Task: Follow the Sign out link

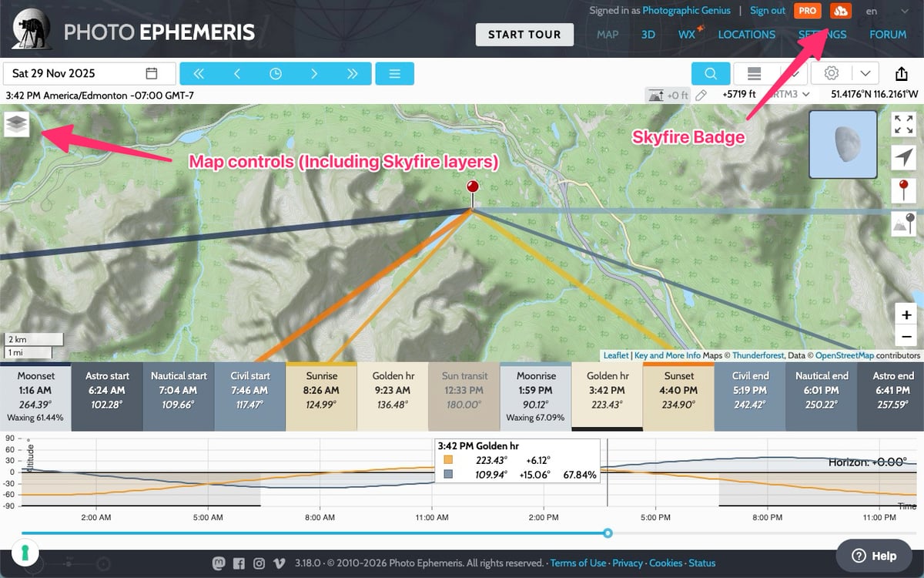Action: click(x=768, y=11)
